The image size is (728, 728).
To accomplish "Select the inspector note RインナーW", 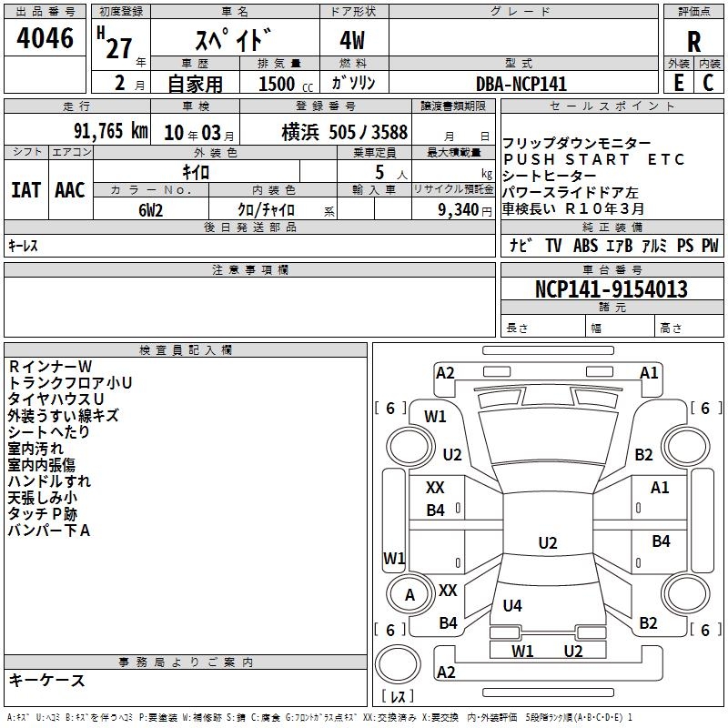I will pyautogui.click(x=50, y=367).
